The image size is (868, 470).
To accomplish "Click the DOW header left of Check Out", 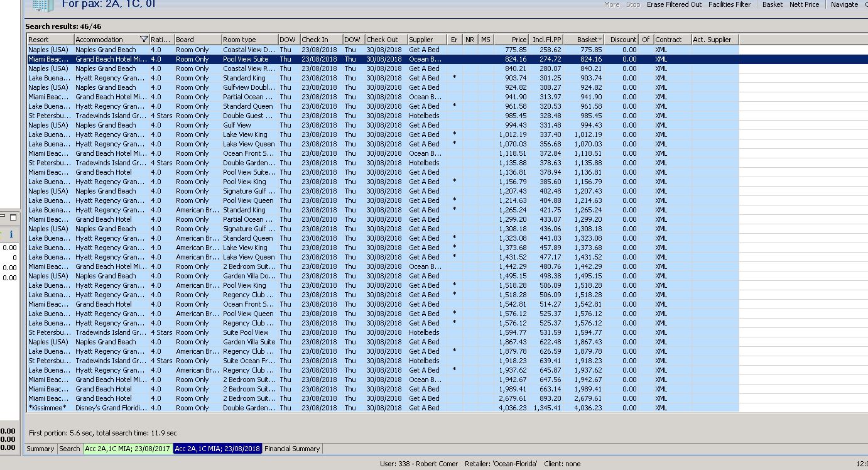I will pyautogui.click(x=353, y=40).
